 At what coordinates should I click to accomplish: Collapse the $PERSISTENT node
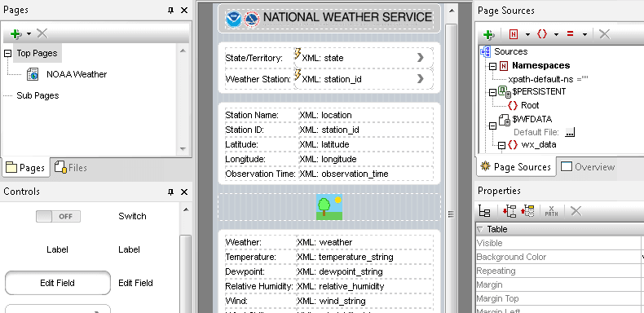pyautogui.click(x=492, y=92)
